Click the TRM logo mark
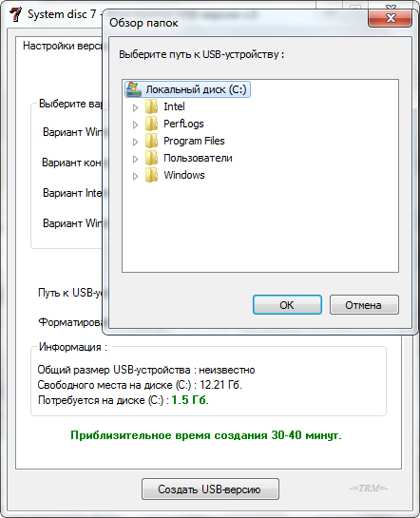Screen dimensions: 420x518 369,488
